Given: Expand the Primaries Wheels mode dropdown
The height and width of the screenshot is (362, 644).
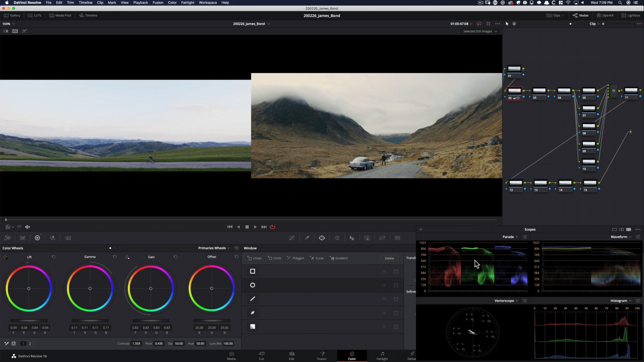Looking at the screenshot, I should (214, 248).
